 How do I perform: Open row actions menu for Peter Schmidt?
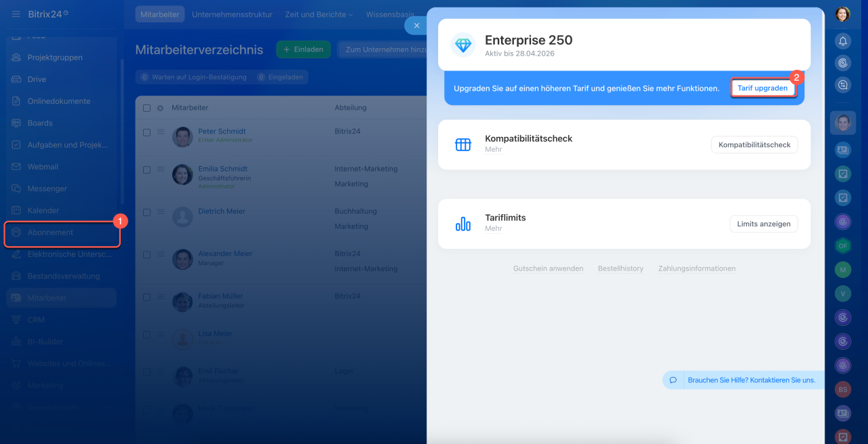[x=161, y=132]
